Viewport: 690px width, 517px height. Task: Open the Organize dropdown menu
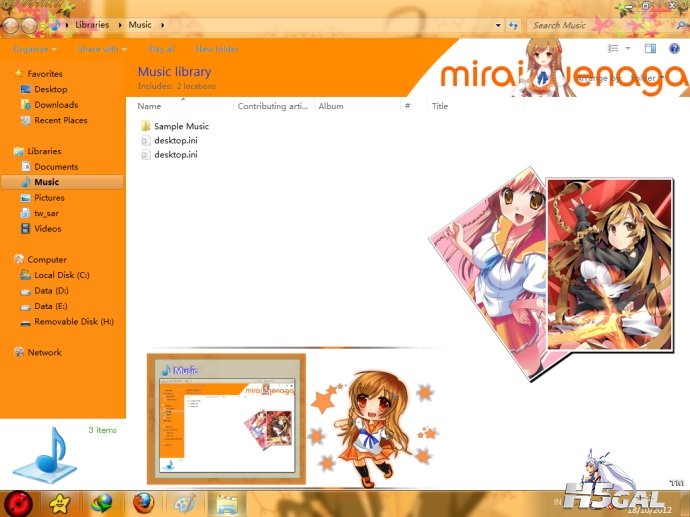[35, 49]
